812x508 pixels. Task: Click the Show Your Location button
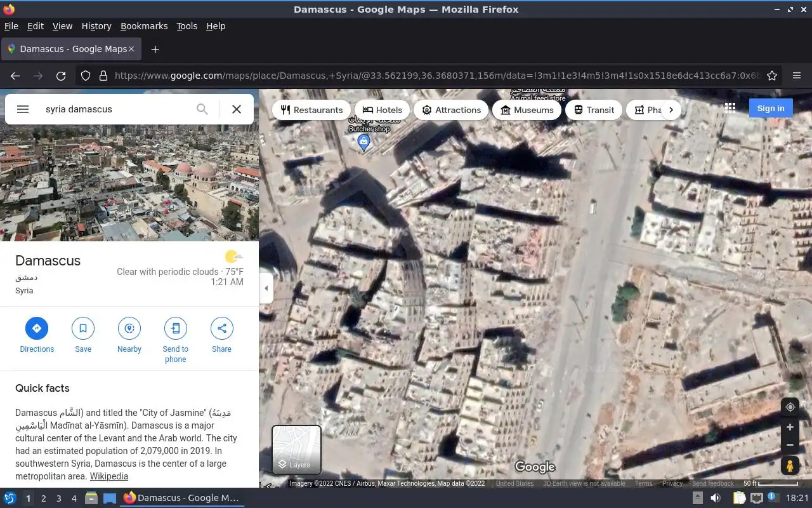(790, 407)
